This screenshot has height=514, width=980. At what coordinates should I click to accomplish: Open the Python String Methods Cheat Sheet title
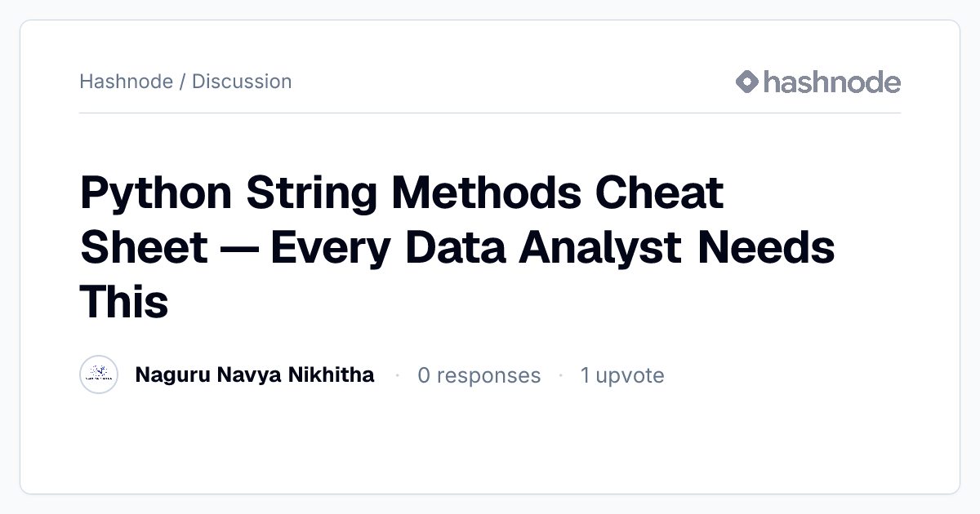coord(457,247)
